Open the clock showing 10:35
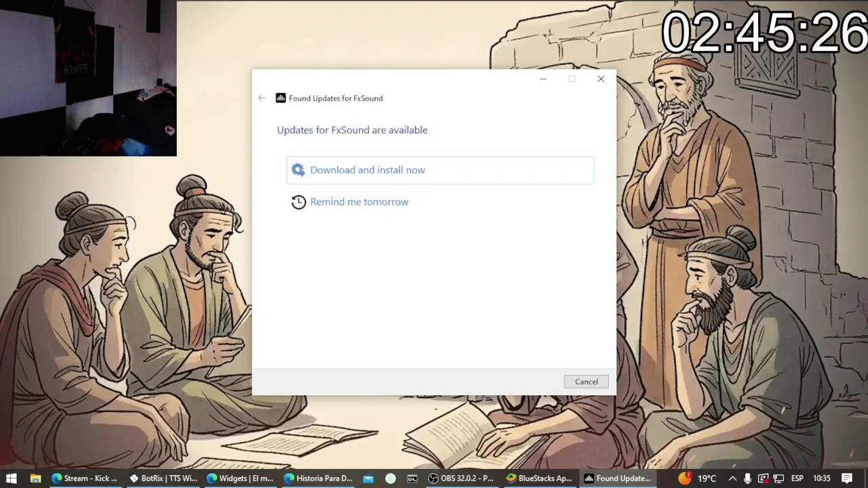The width and height of the screenshot is (868, 488). (821, 479)
